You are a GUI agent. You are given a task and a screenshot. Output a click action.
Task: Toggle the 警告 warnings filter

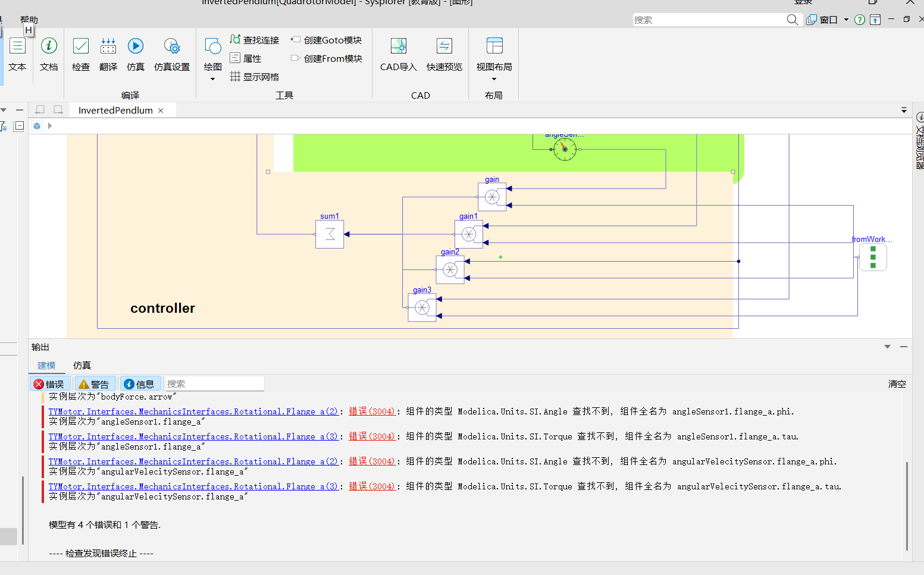coord(95,384)
